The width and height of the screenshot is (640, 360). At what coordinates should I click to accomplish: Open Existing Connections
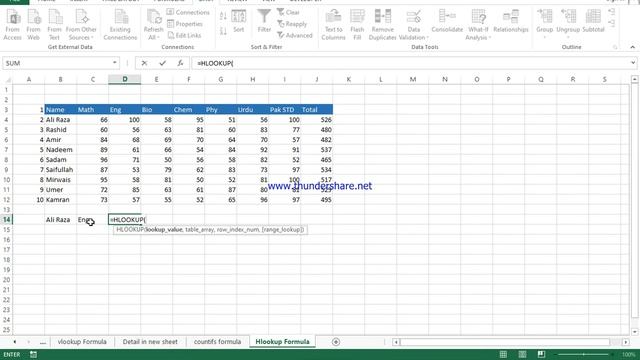coord(120,25)
